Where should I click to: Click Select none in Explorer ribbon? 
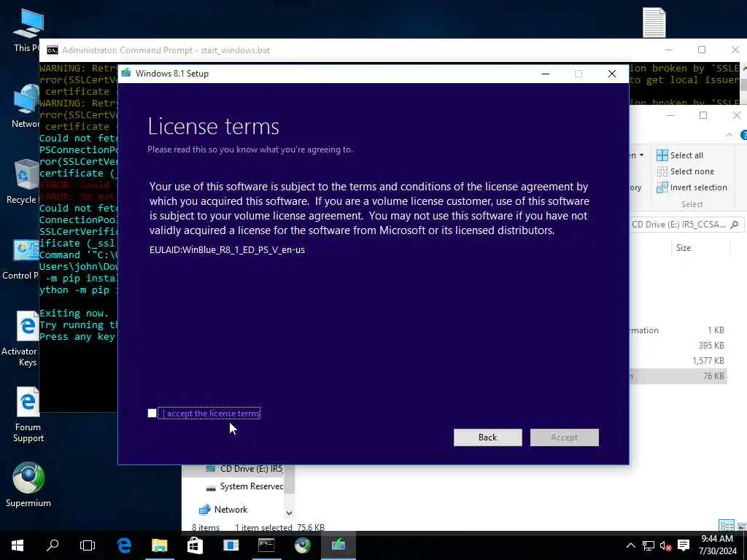click(685, 171)
